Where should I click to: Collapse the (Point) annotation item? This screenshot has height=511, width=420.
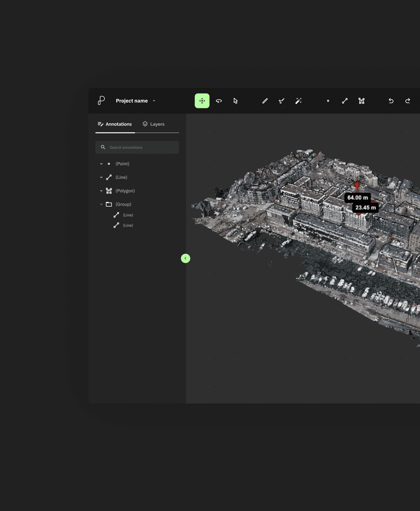[x=101, y=164]
